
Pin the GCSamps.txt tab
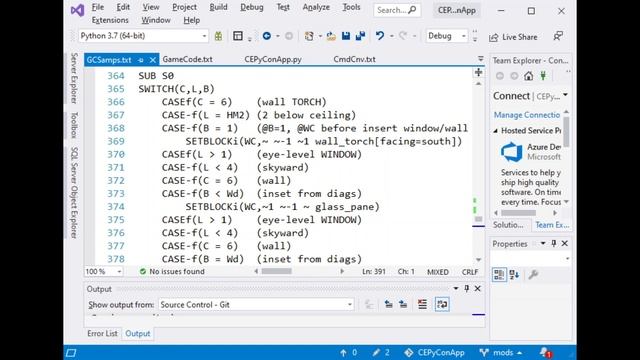click(x=141, y=60)
